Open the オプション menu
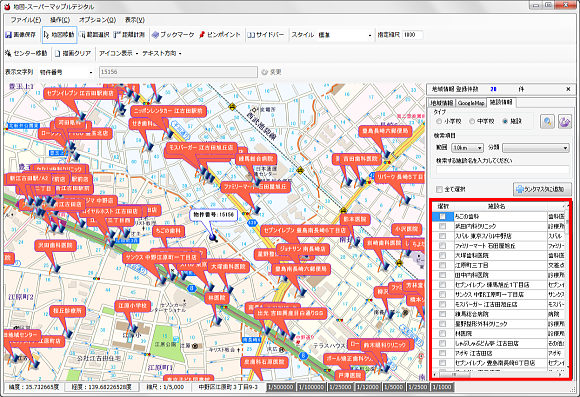Image resolution: width=580 pixels, height=397 pixels. [97, 20]
